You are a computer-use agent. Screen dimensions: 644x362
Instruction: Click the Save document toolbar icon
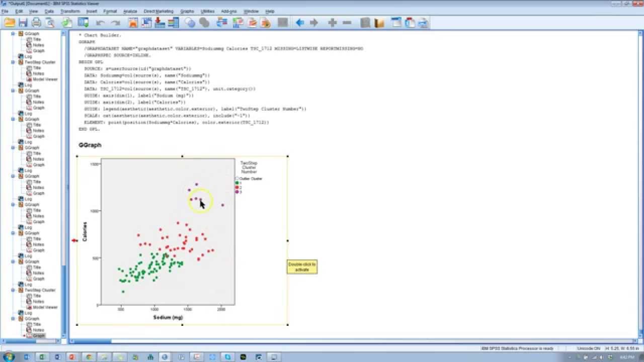pos(23,23)
